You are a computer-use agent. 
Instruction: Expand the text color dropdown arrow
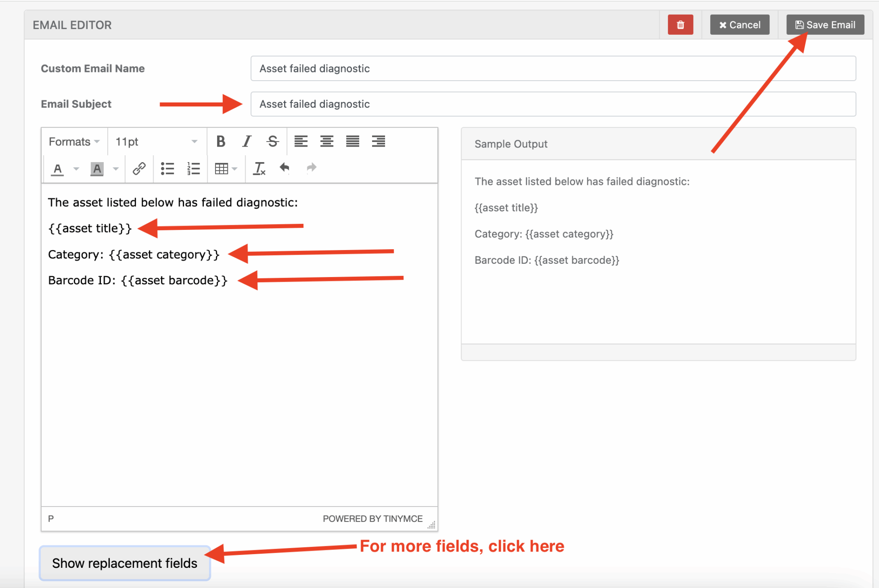pyautogui.click(x=76, y=168)
